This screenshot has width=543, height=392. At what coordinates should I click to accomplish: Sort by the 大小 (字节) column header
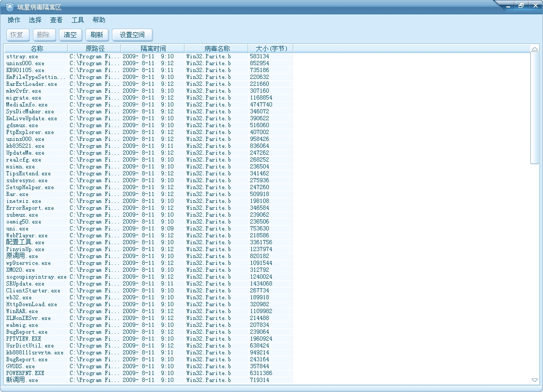click(270, 48)
